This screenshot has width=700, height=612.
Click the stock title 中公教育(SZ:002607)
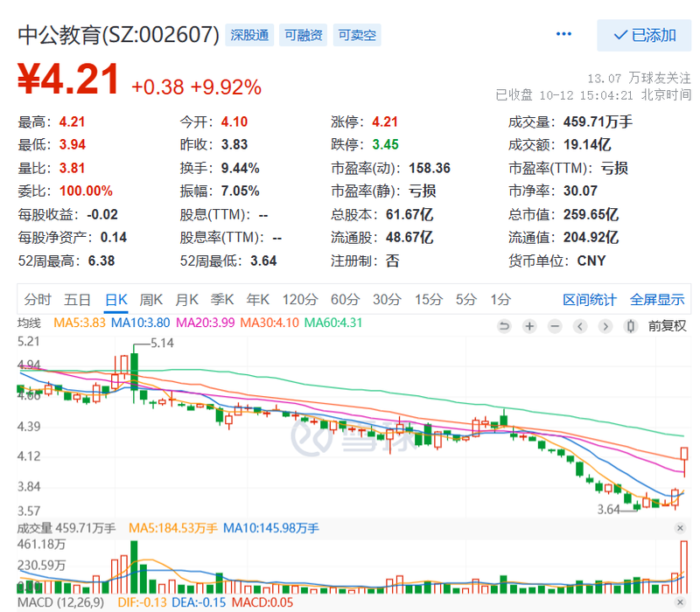(x=119, y=35)
